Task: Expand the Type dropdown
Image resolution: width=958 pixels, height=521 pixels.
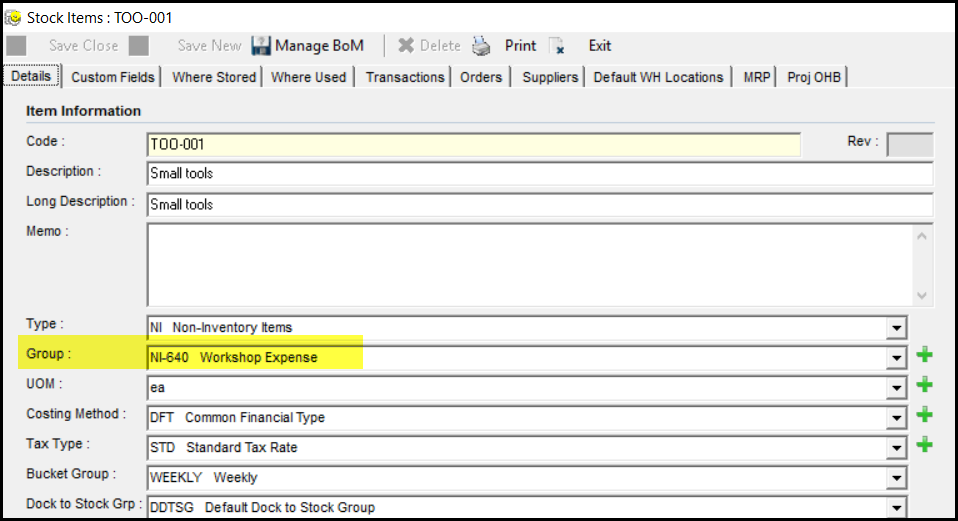Action: click(x=897, y=327)
